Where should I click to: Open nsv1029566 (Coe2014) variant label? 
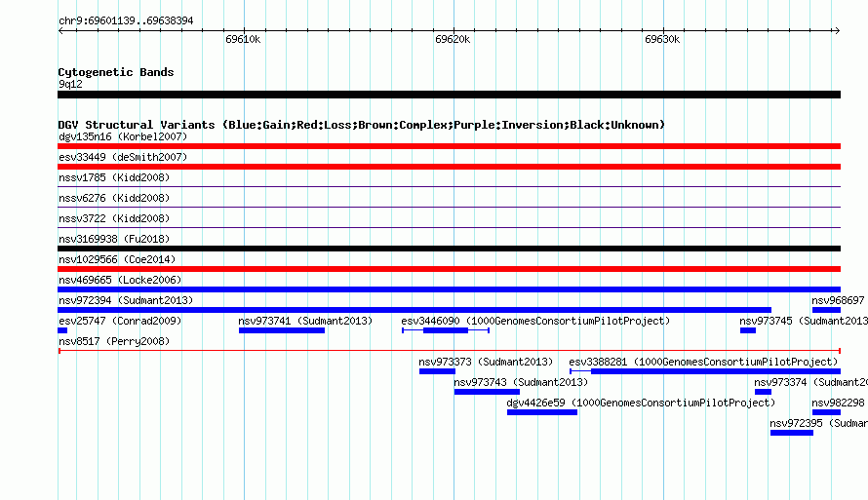click(117, 259)
